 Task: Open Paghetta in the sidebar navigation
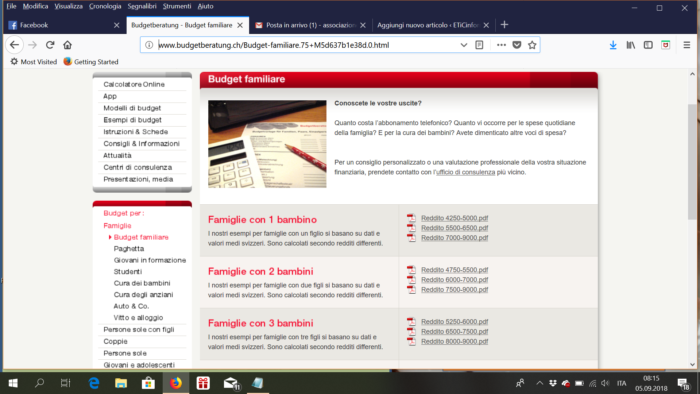coord(129,249)
